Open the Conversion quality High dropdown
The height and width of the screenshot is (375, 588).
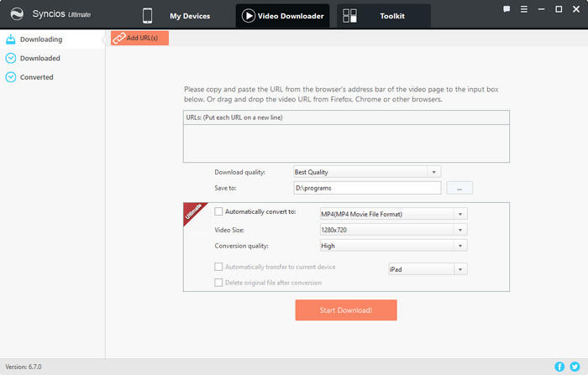tap(460, 246)
